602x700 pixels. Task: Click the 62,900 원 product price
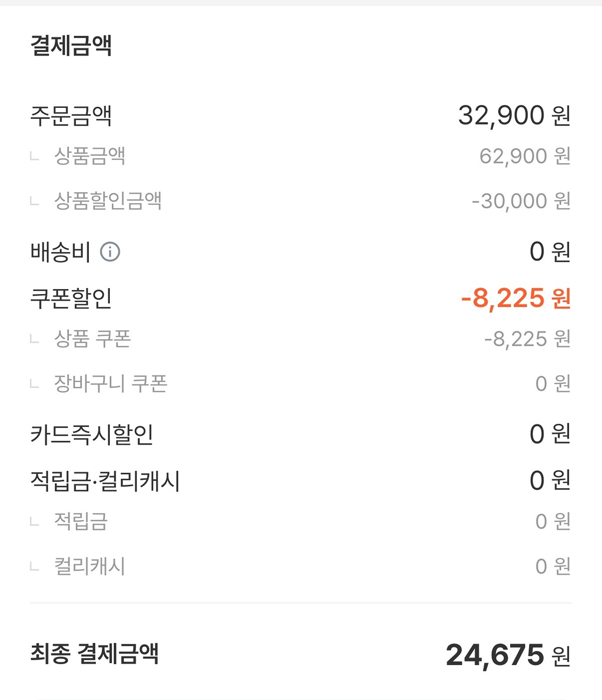pos(525,156)
